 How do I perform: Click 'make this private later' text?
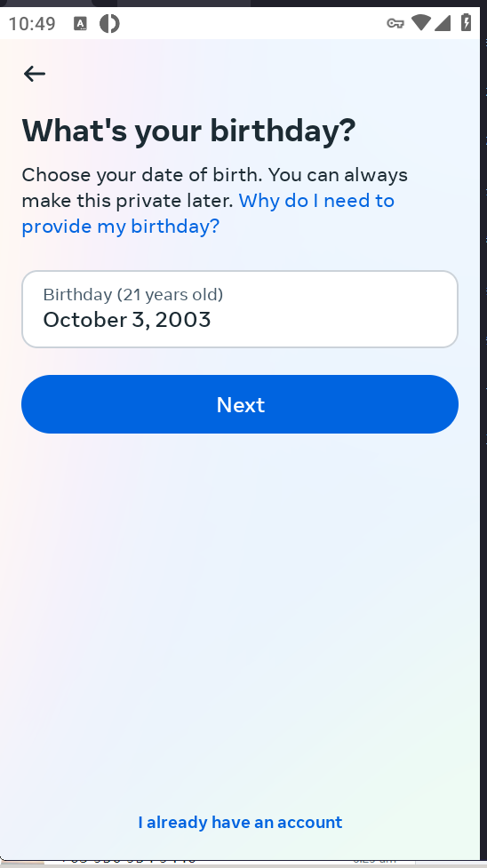[x=127, y=201]
